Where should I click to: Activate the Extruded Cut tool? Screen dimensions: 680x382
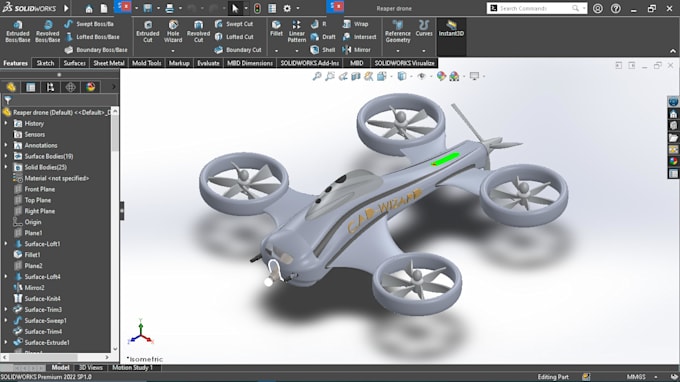coord(147,31)
